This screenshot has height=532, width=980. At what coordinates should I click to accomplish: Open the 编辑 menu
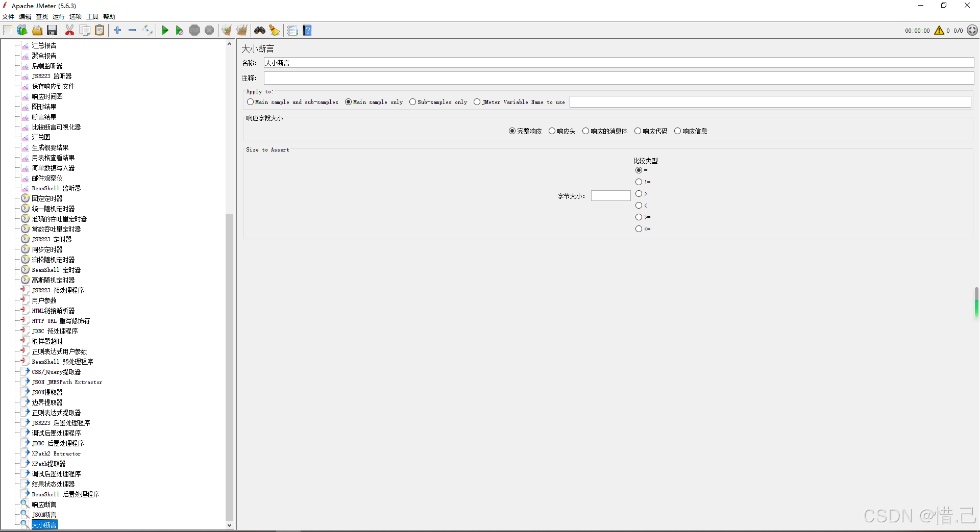coord(25,17)
